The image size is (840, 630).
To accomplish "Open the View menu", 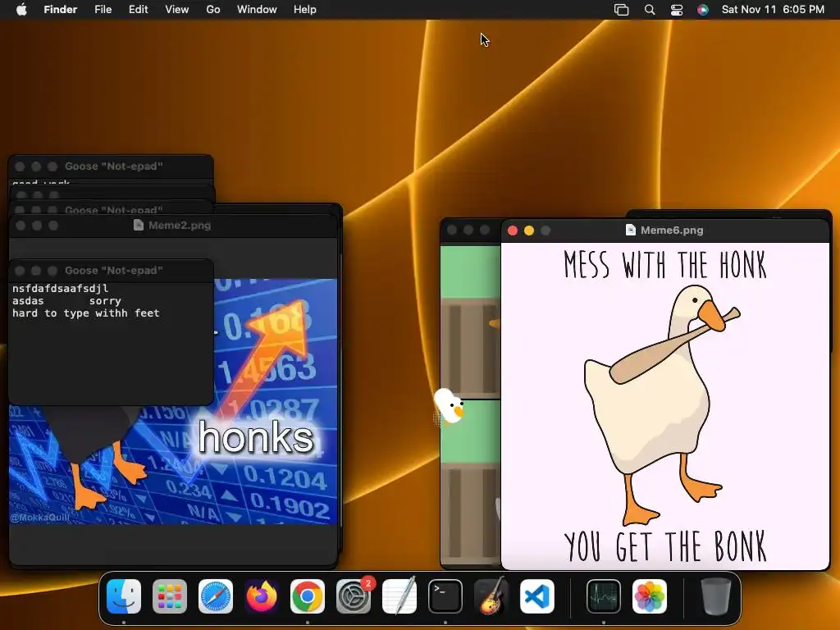I will click(177, 10).
